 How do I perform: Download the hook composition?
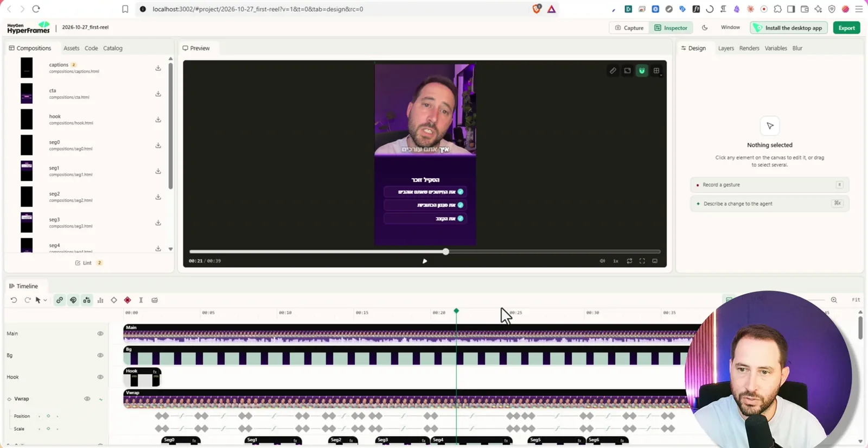point(158,119)
